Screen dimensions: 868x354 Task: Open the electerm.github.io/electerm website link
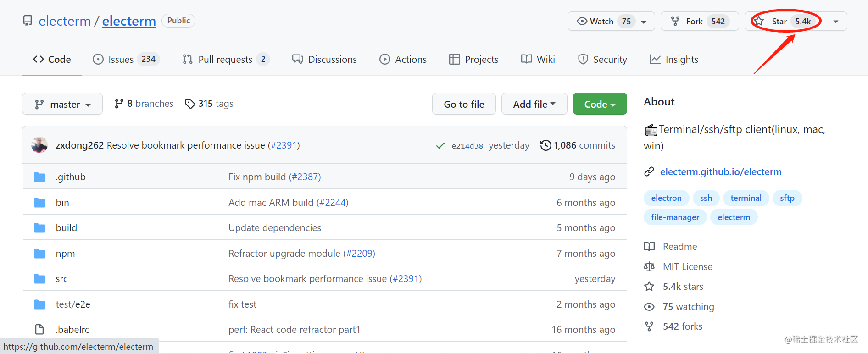point(721,172)
